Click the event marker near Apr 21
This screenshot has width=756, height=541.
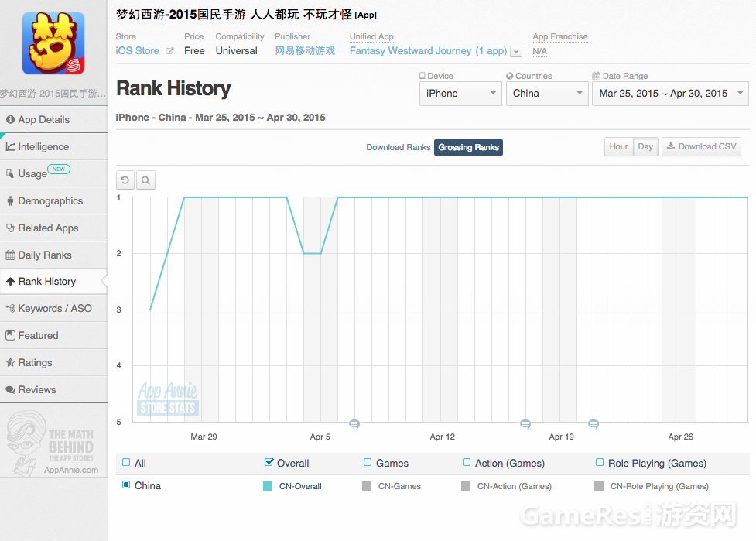tap(594, 424)
